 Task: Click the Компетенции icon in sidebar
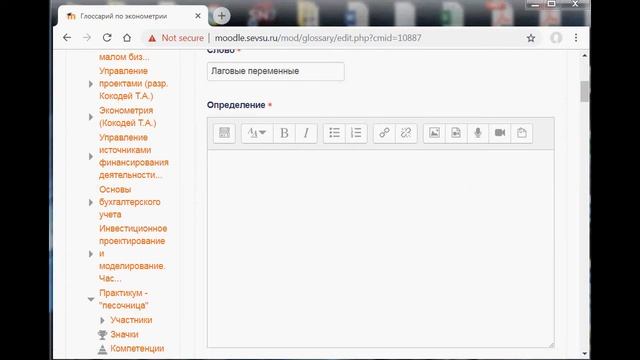point(102,349)
